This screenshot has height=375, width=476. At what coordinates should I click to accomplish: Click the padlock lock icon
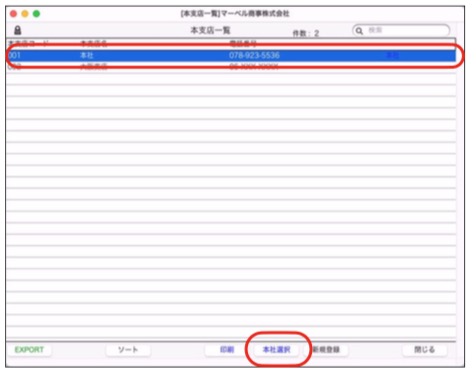[18, 30]
